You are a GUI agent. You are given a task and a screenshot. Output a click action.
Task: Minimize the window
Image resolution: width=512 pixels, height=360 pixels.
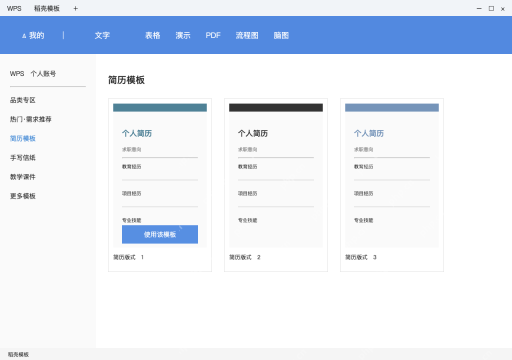[x=479, y=9]
